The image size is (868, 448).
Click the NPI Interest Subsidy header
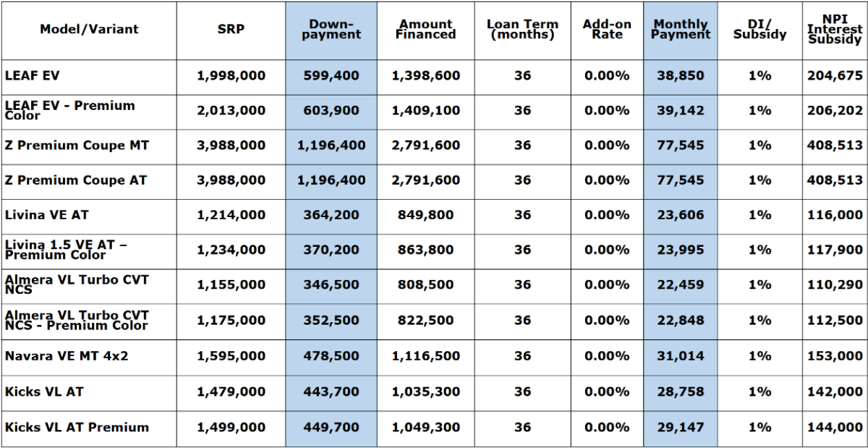[x=834, y=30]
